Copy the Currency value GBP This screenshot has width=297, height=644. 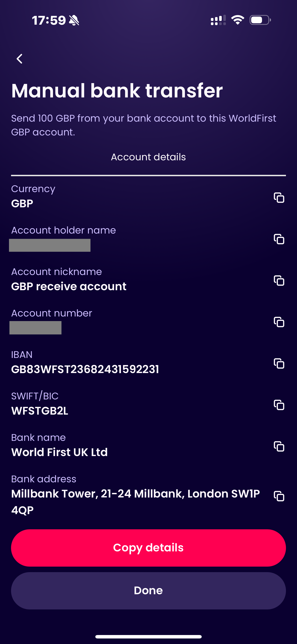(279, 197)
